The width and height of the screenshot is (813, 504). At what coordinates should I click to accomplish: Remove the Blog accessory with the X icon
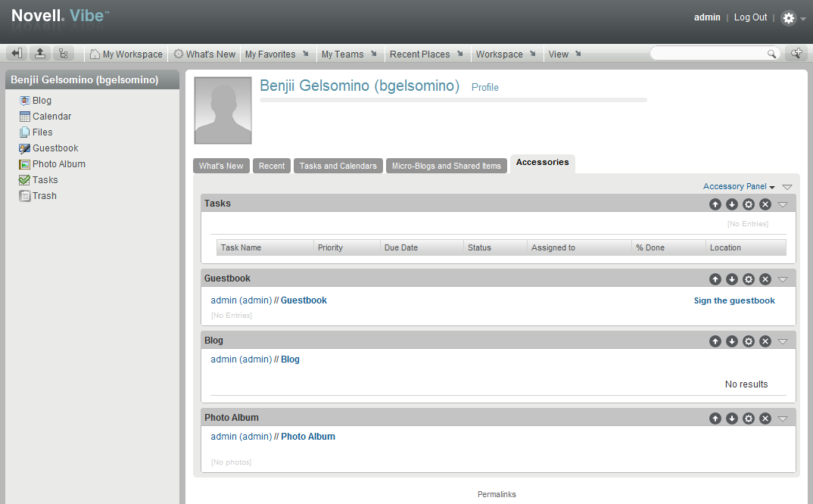[x=765, y=341]
